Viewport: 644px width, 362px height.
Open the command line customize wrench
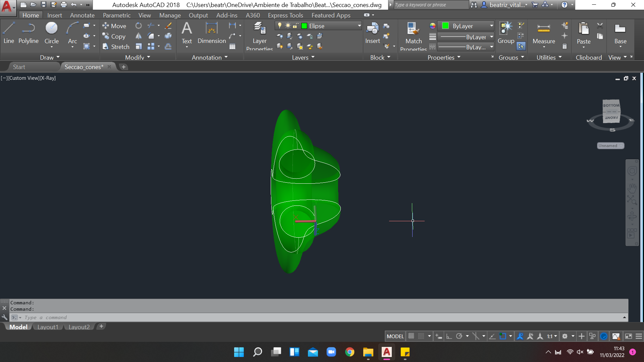click(x=4, y=317)
